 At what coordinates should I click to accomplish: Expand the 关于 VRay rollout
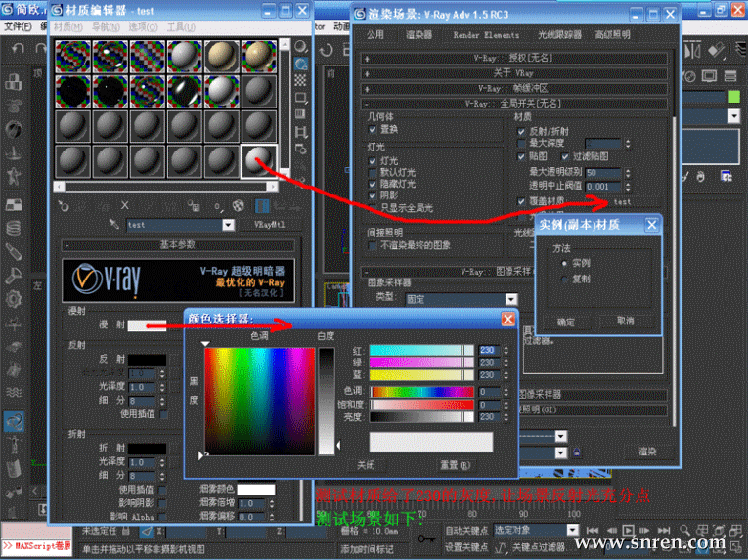coord(512,73)
